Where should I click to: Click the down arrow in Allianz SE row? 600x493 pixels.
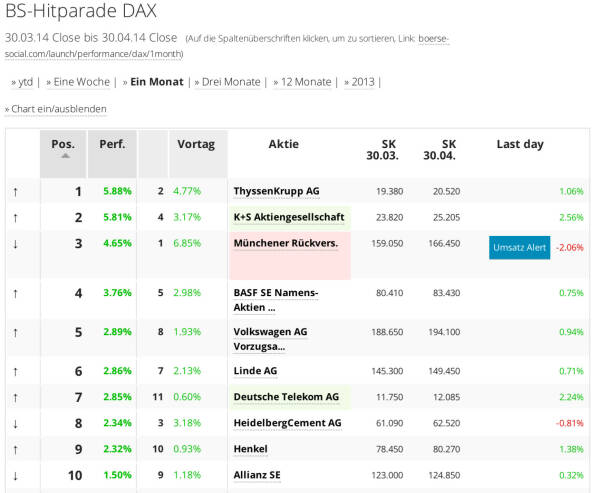(15, 475)
